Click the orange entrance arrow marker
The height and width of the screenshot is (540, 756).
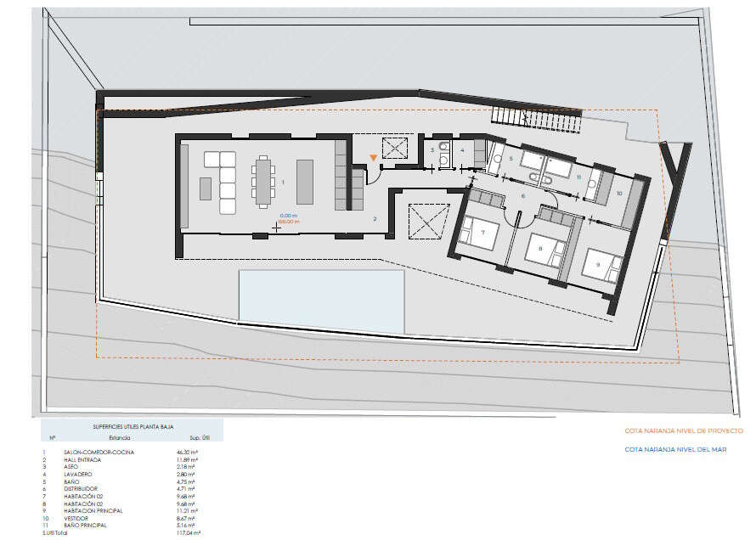[373, 158]
